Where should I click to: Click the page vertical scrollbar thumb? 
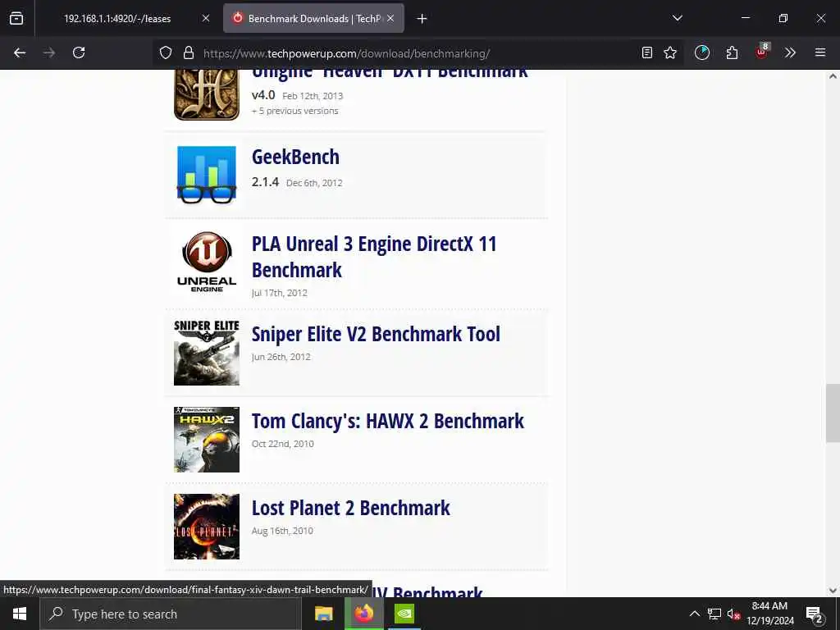click(x=833, y=413)
